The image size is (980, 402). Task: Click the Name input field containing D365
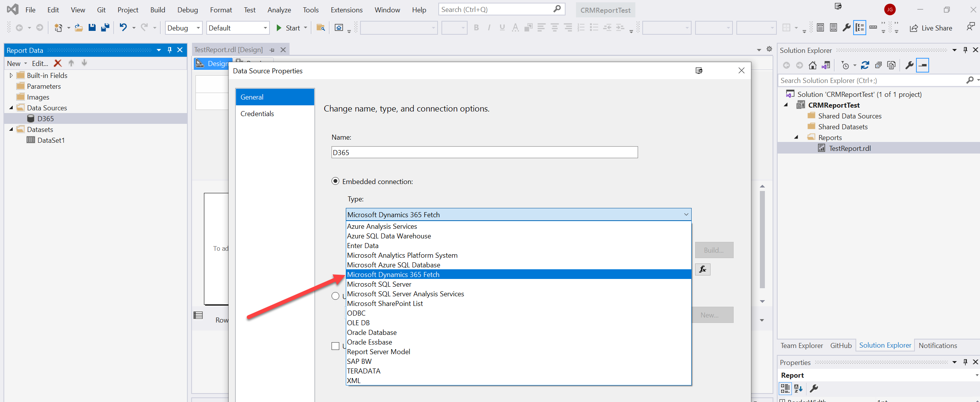coord(484,152)
